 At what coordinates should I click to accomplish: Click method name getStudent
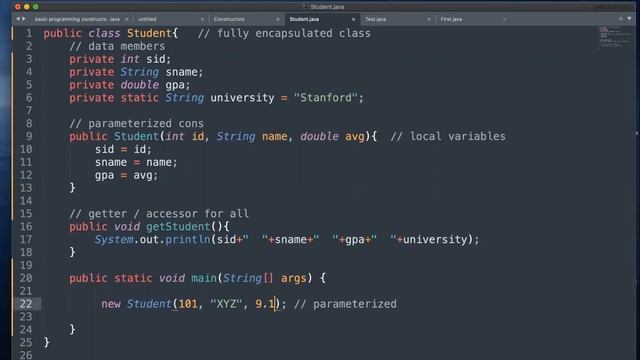pyautogui.click(x=178, y=227)
